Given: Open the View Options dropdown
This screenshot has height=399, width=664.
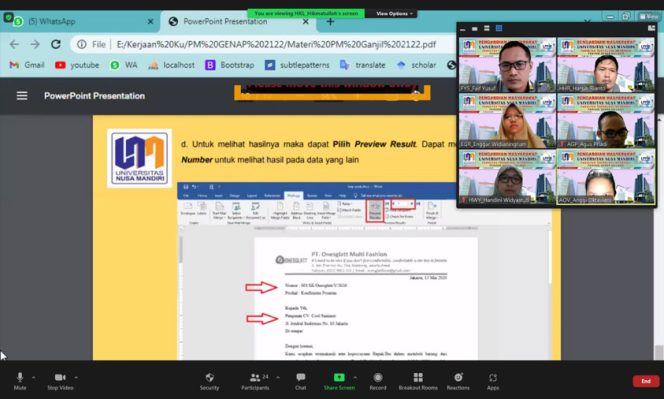Looking at the screenshot, I should click(394, 14).
